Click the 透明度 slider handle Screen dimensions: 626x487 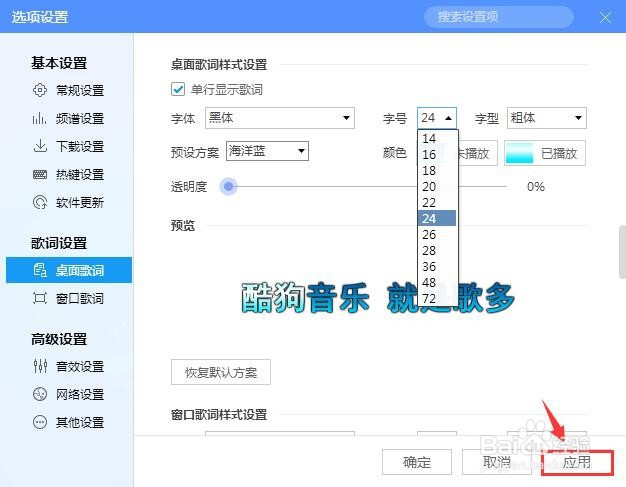[228, 186]
